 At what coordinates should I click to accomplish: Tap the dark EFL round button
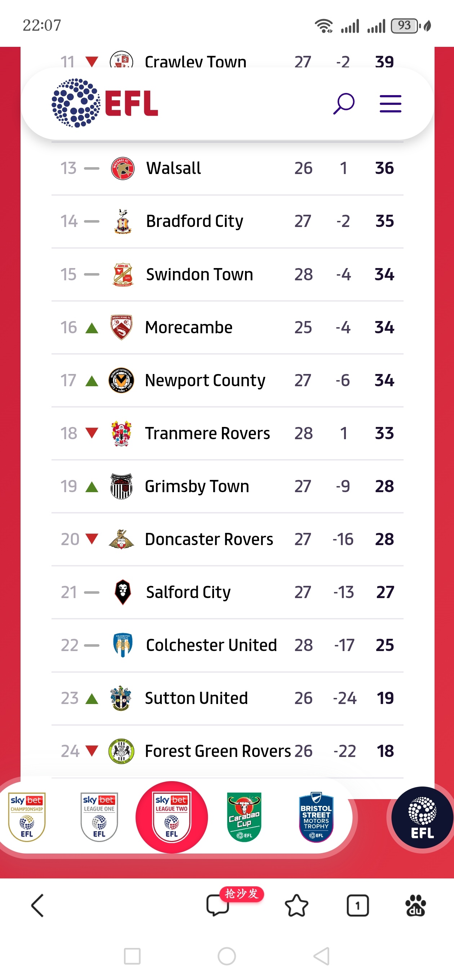(422, 817)
